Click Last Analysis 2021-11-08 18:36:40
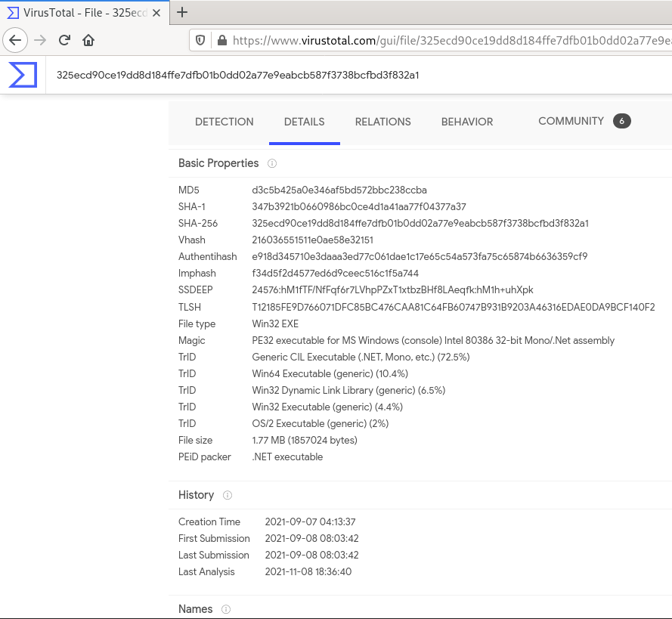Image resolution: width=672 pixels, height=619 pixels. pyautogui.click(x=308, y=572)
